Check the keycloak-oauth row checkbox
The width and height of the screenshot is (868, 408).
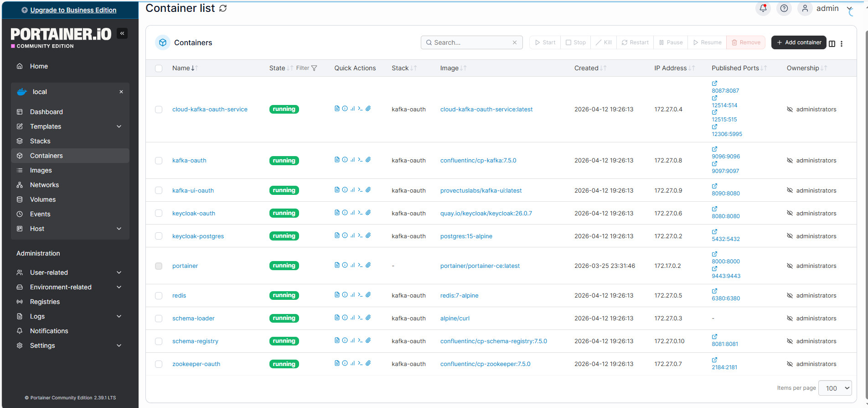coord(159,213)
